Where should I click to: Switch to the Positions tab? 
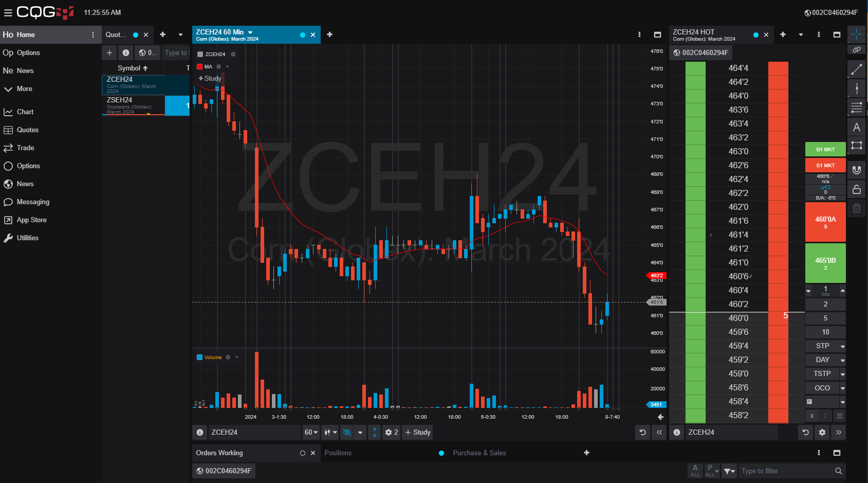click(338, 453)
